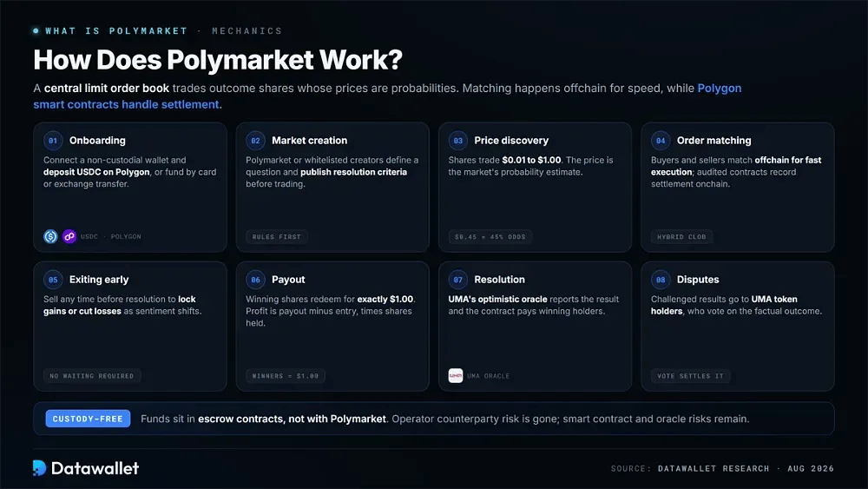Click 'publish resolution criteria' bold text
This screenshot has width=868, height=489.
[x=354, y=172]
